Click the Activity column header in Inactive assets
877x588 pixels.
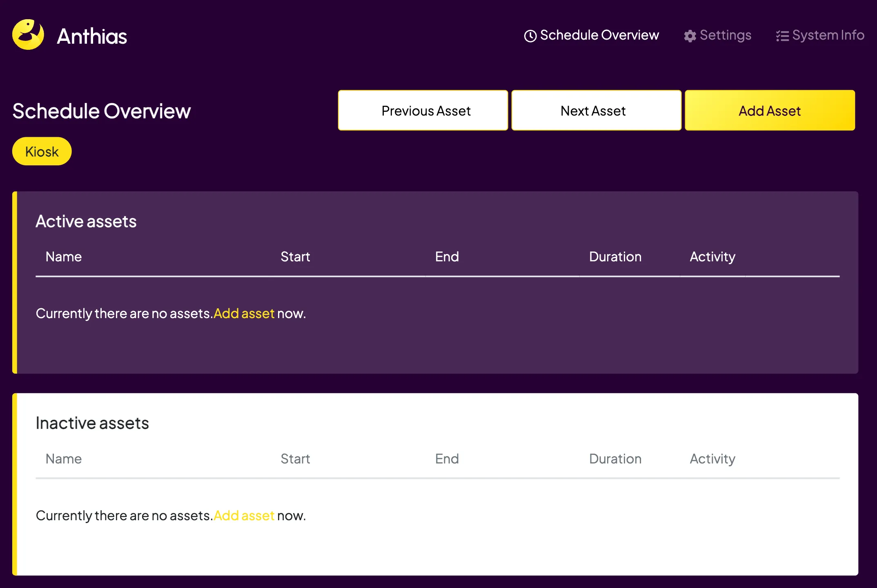coord(712,459)
